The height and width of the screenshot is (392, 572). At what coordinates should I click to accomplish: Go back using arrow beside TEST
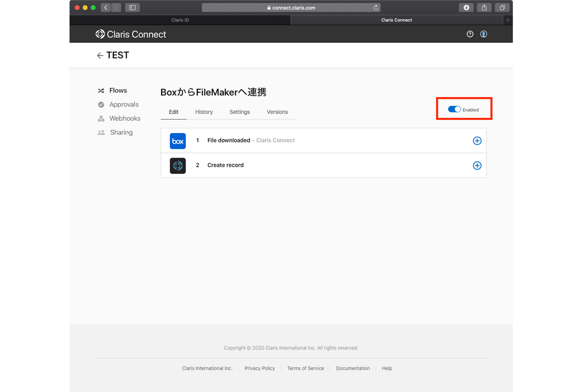point(100,55)
